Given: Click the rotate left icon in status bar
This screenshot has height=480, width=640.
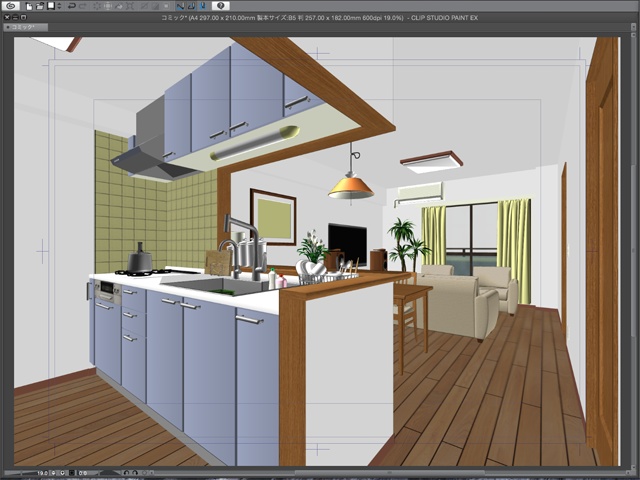Looking at the screenshot, I should click(x=126, y=473).
